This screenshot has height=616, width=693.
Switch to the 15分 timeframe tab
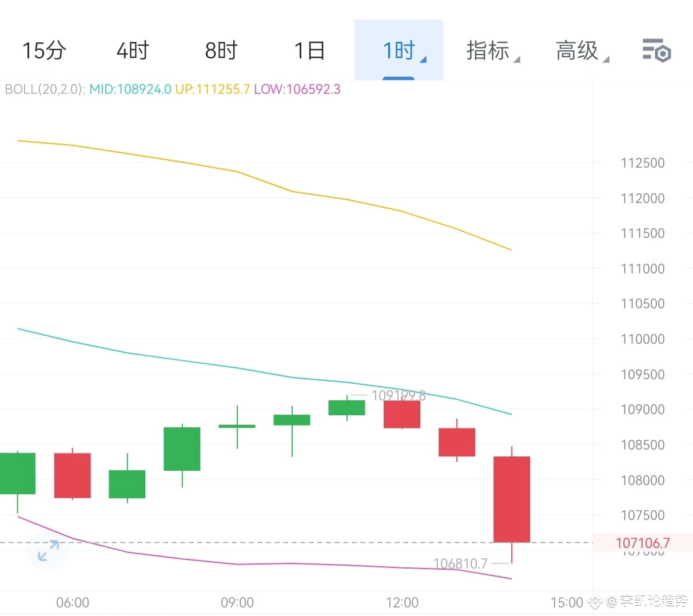coord(43,50)
